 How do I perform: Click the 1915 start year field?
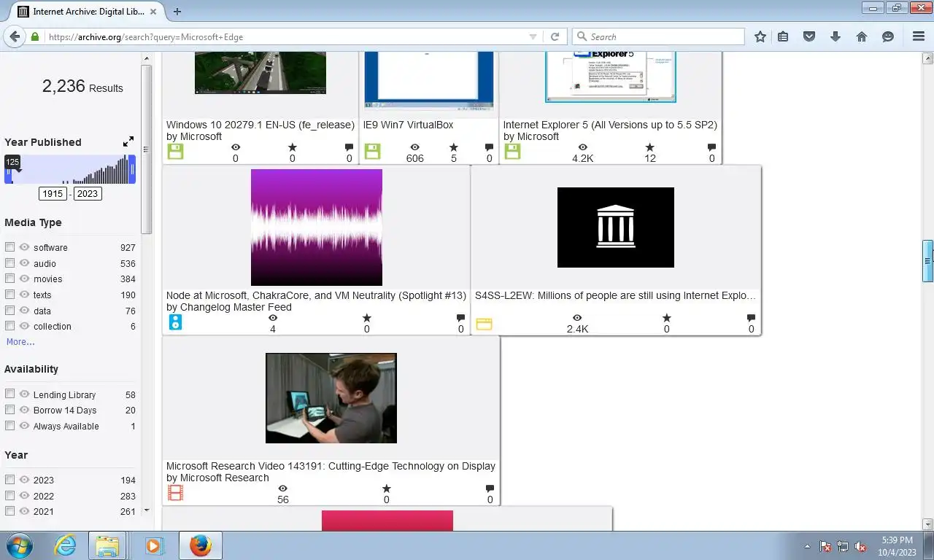pos(53,193)
